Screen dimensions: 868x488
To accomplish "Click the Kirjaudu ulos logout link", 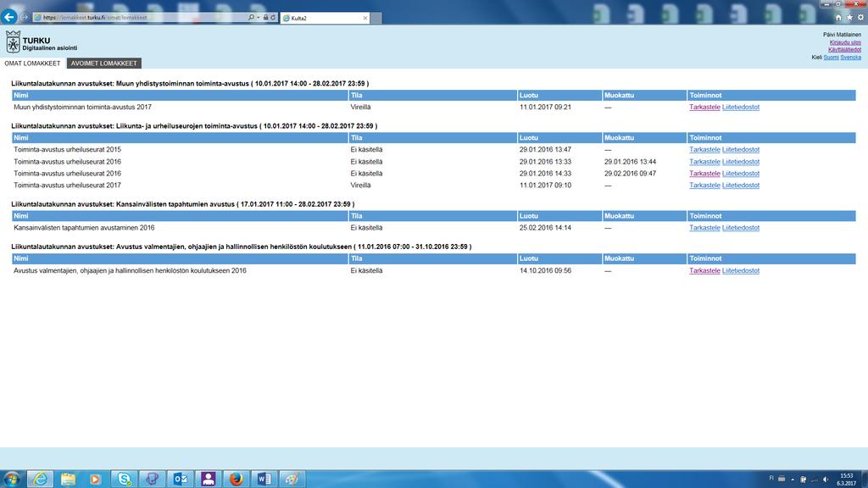I will click(845, 42).
